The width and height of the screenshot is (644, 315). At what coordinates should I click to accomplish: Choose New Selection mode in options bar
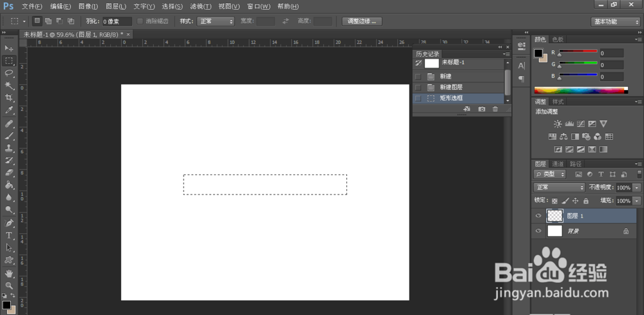pyautogui.click(x=37, y=21)
